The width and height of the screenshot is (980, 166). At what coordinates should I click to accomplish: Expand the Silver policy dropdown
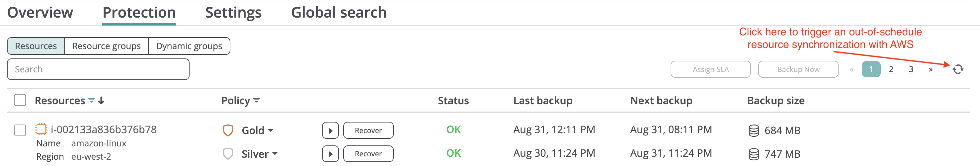[275, 154]
